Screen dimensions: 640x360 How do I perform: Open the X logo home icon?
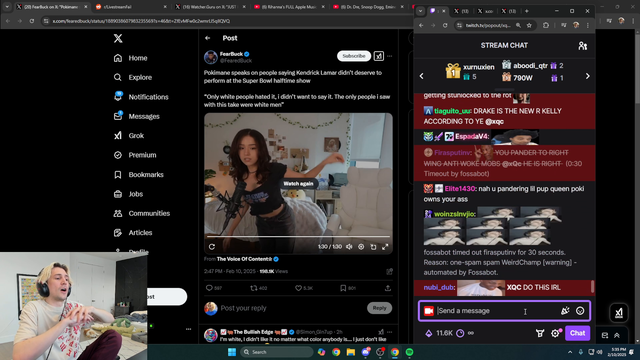pos(118,38)
